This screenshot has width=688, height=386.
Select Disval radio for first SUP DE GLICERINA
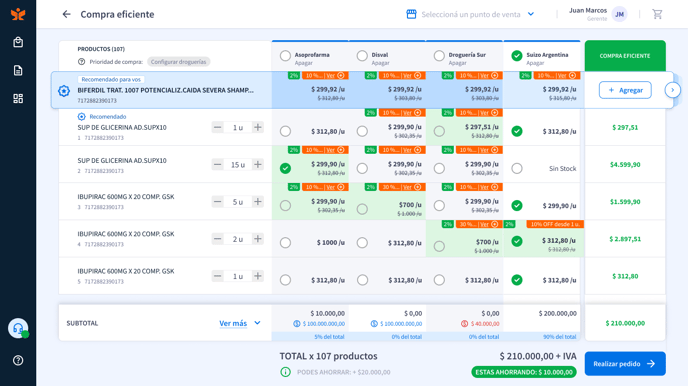(x=362, y=131)
